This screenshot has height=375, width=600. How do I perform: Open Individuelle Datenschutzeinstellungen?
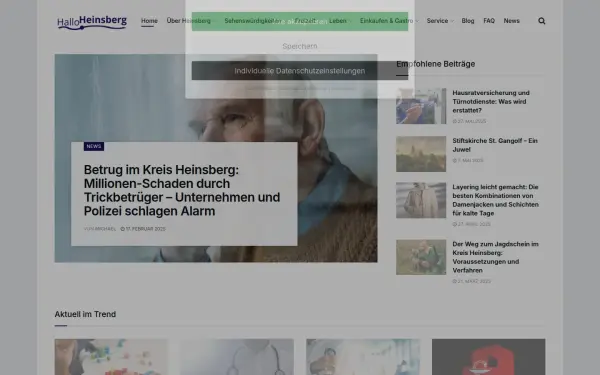(300, 71)
